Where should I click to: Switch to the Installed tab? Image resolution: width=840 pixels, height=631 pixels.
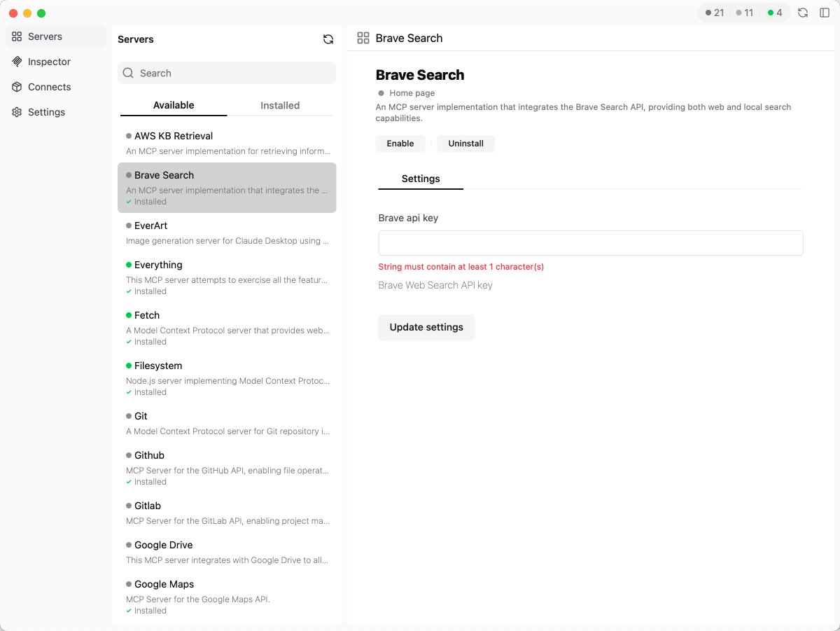point(280,105)
